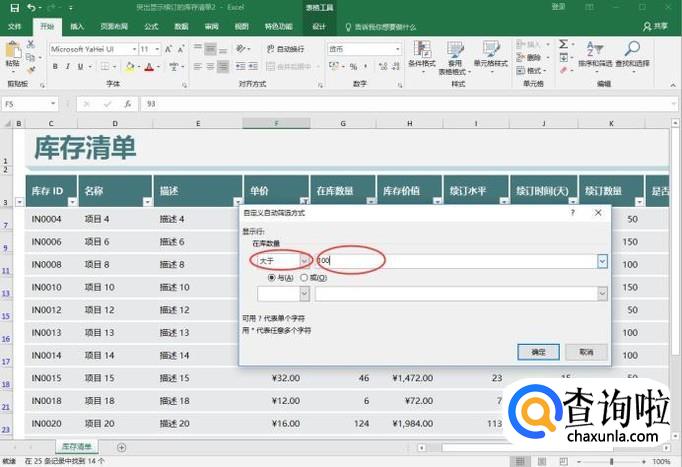Open the 文件 File tab
The image size is (682, 467).
[14, 27]
